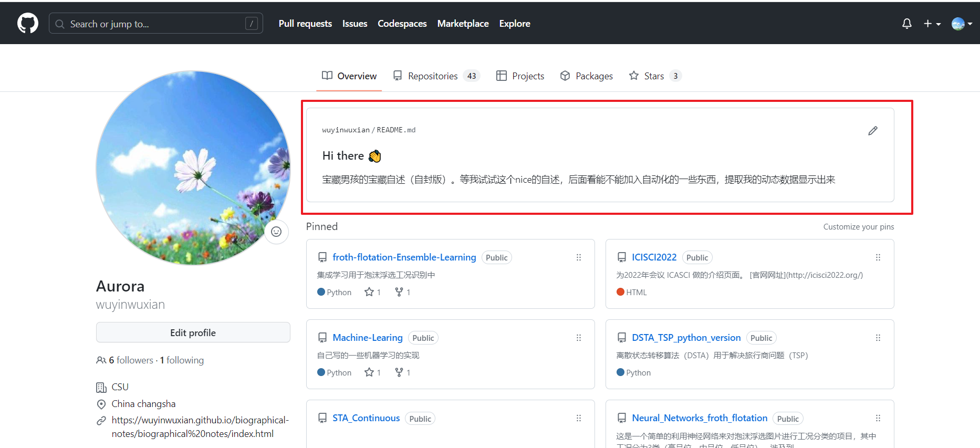980x448 pixels.
Task: View the 1 following list
Action: [182, 360]
